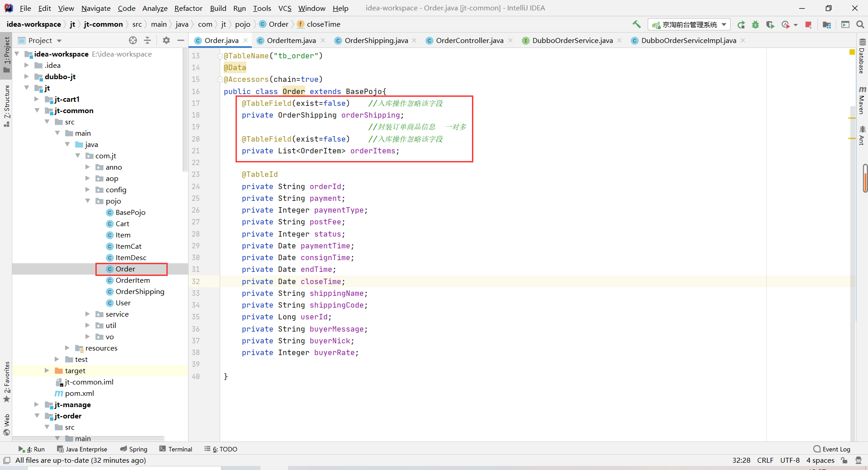Switch to OrderShipping.java tab
This screenshot has height=470, width=868.
click(x=376, y=40)
